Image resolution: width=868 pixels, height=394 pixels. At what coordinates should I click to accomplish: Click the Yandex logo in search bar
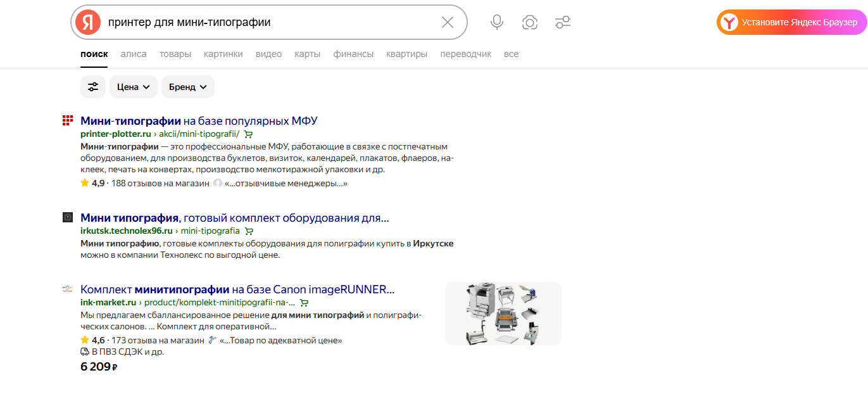[88, 22]
